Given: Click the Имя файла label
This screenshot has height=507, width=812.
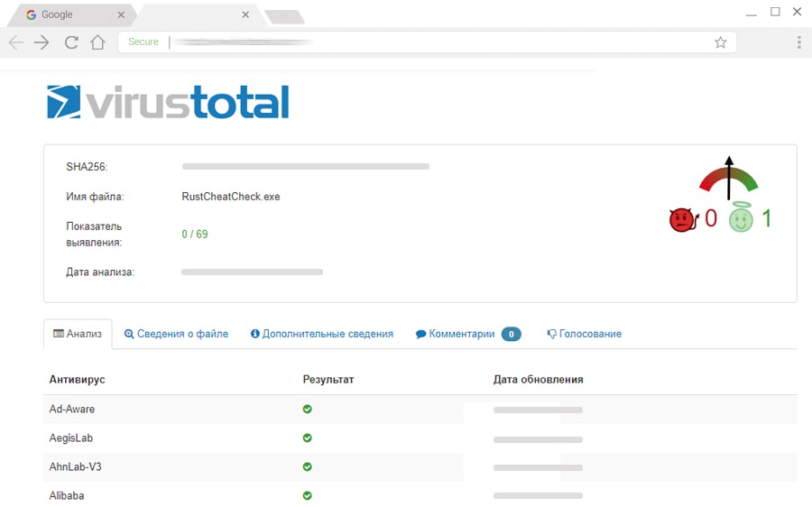Looking at the screenshot, I should (95, 197).
